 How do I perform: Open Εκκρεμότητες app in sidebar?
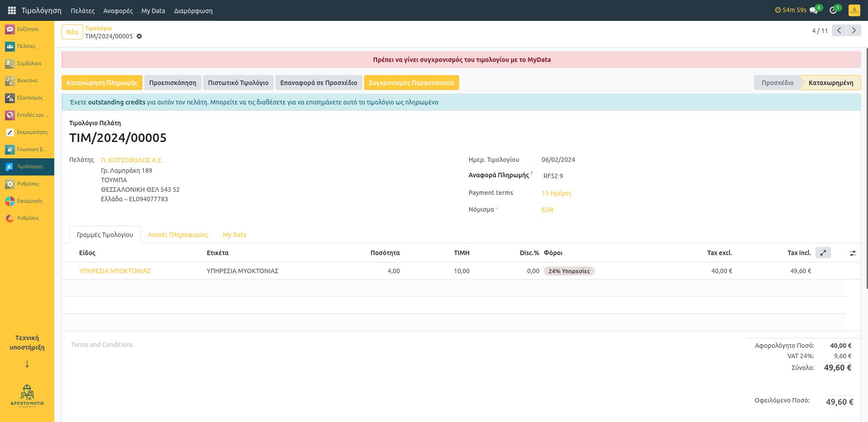[x=27, y=132]
